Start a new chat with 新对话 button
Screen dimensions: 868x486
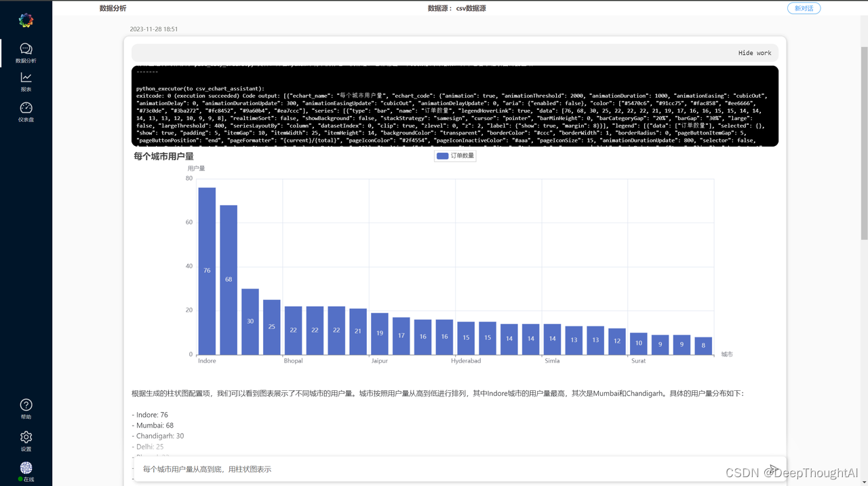tap(804, 8)
